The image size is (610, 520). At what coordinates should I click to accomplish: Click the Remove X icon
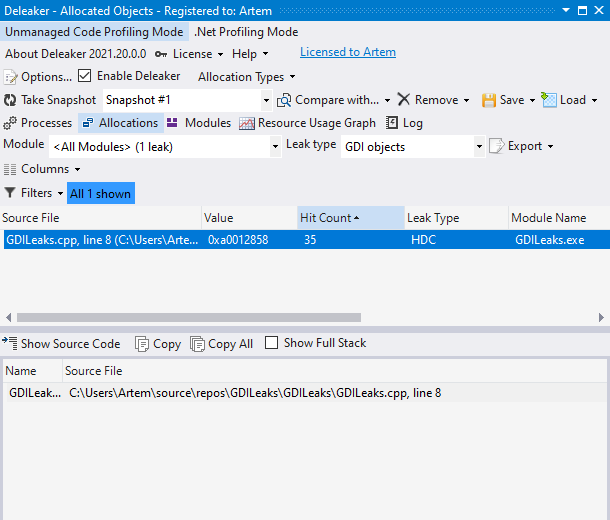click(404, 100)
